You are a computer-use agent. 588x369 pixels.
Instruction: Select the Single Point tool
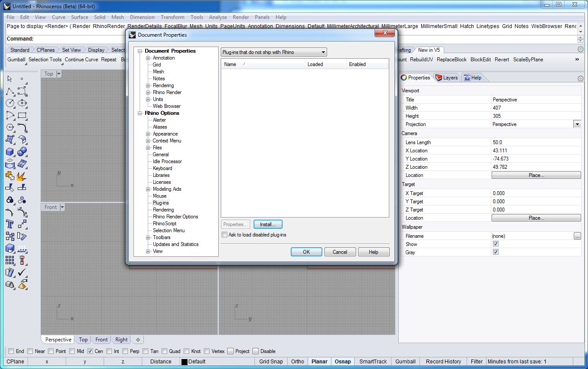[22, 79]
